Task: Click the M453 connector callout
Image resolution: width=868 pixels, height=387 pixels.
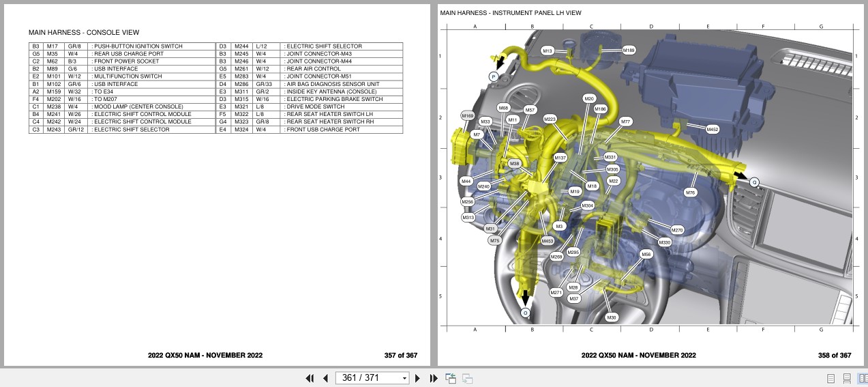Action: tap(548, 241)
